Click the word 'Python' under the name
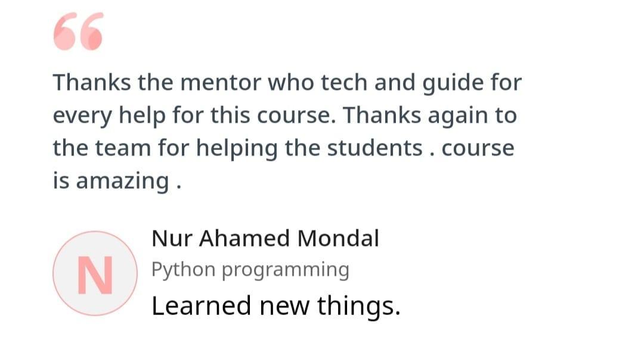Viewport: 644px width, 346px height. 183,270
